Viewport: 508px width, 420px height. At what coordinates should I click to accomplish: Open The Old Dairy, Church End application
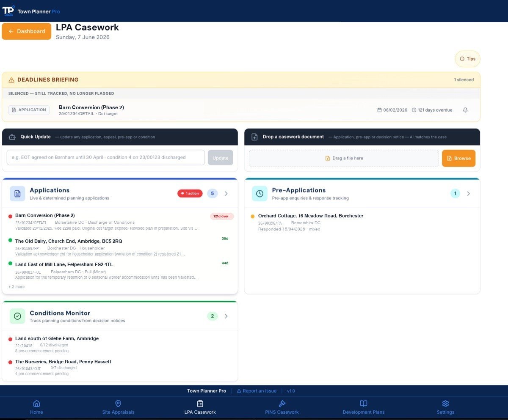[120, 247]
